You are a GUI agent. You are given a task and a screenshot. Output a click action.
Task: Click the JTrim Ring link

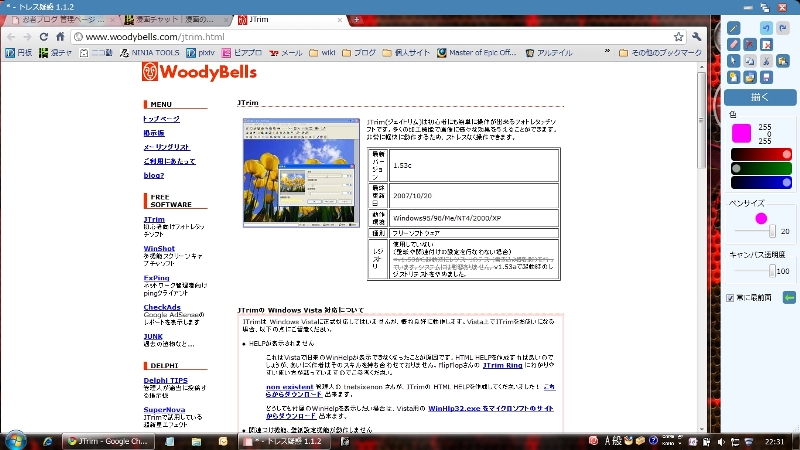click(x=503, y=365)
